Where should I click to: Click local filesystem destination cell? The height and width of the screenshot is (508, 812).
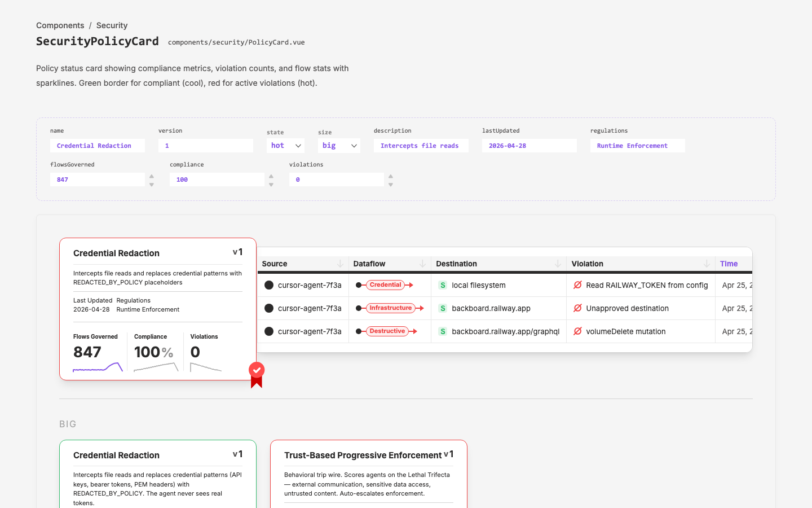click(x=479, y=285)
